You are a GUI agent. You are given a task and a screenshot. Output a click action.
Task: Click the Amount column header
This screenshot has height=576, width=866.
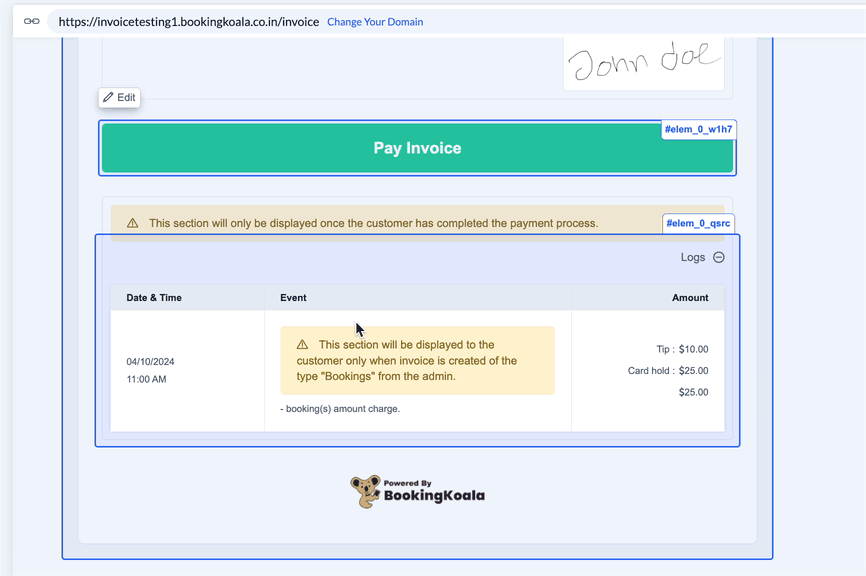690,298
